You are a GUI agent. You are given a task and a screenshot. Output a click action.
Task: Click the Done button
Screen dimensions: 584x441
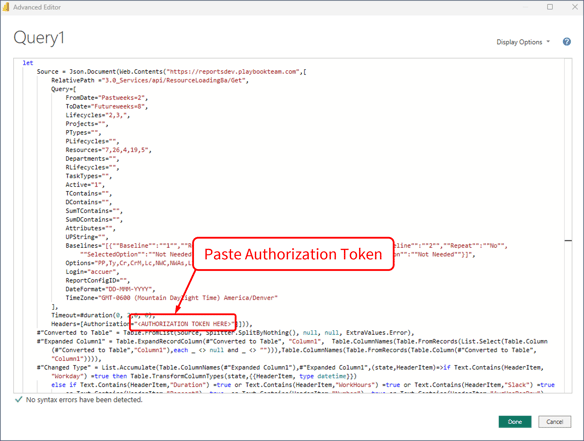[x=515, y=422]
